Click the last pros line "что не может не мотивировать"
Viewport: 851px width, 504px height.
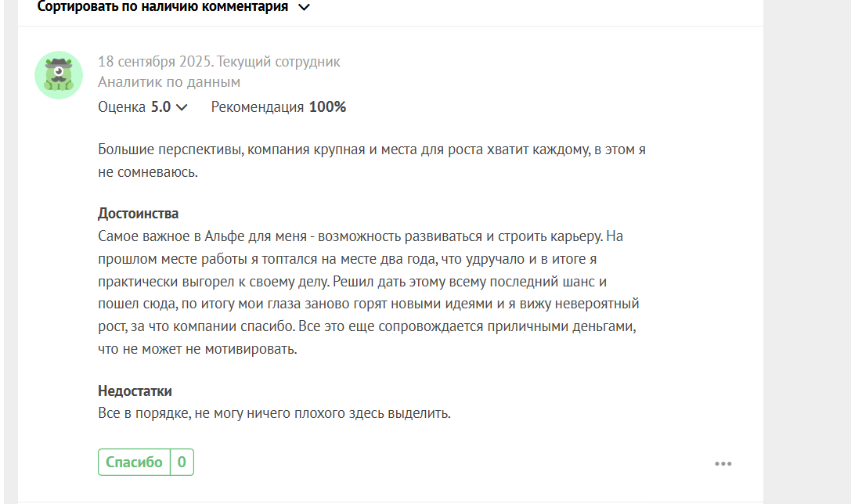197,349
